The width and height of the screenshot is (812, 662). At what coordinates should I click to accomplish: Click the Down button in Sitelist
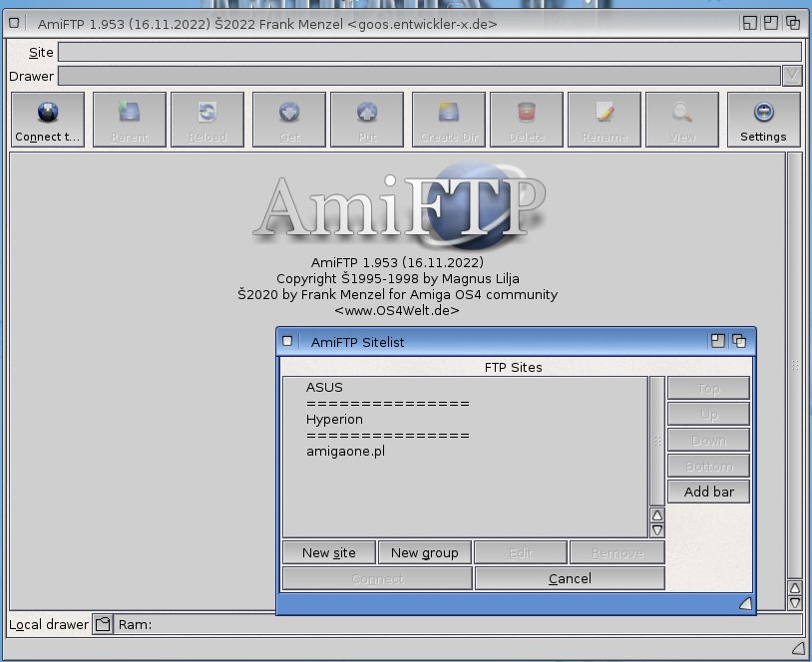tap(709, 440)
